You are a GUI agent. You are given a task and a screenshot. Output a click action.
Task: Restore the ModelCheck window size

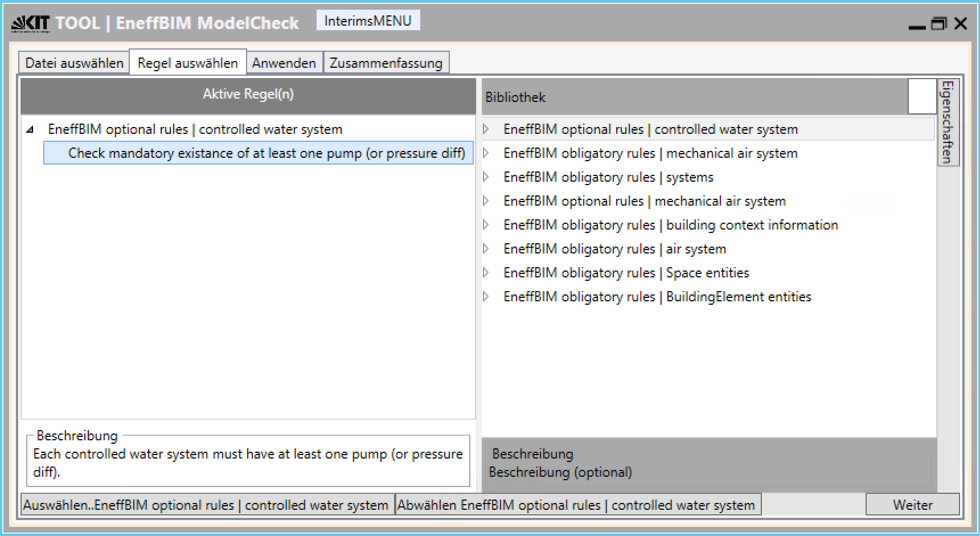click(x=939, y=23)
